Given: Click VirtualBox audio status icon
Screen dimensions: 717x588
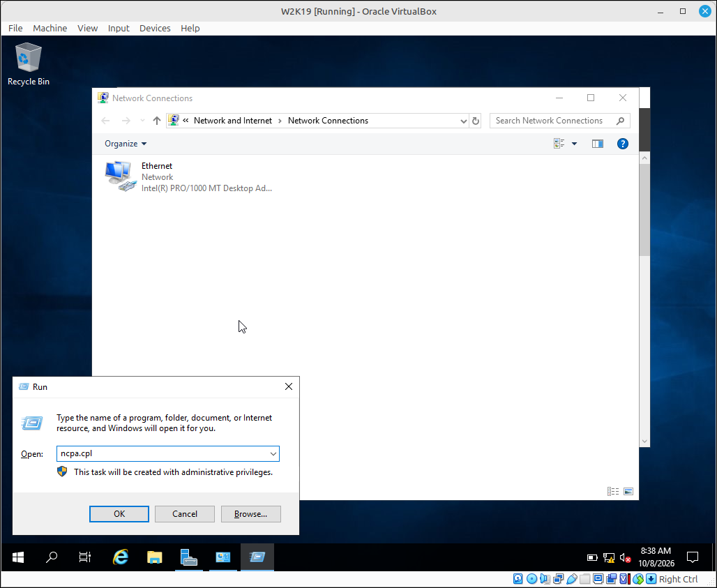Looking at the screenshot, I should click(x=545, y=579).
